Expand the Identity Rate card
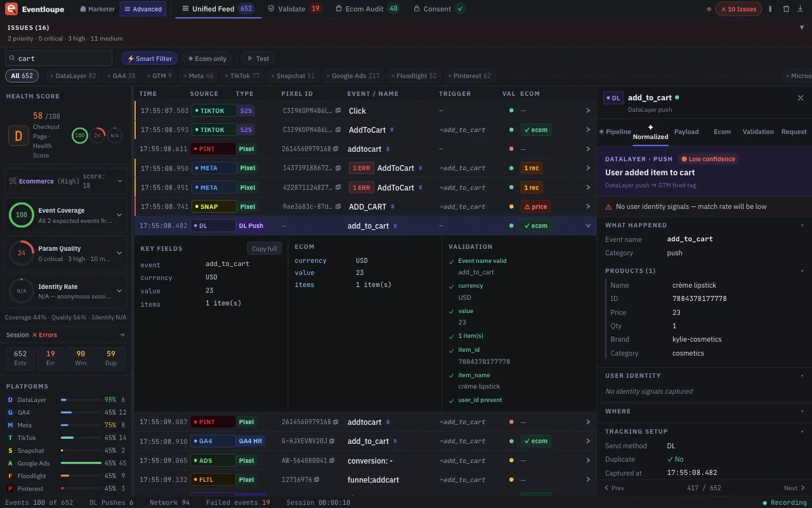The width and height of the screenshot is (812, 508). 119,291
